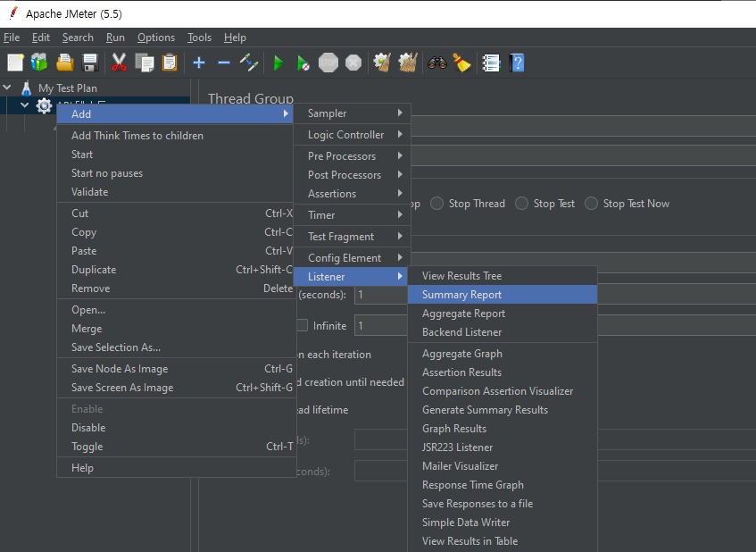Open the Help menu in menu bar

click(235, 38)
